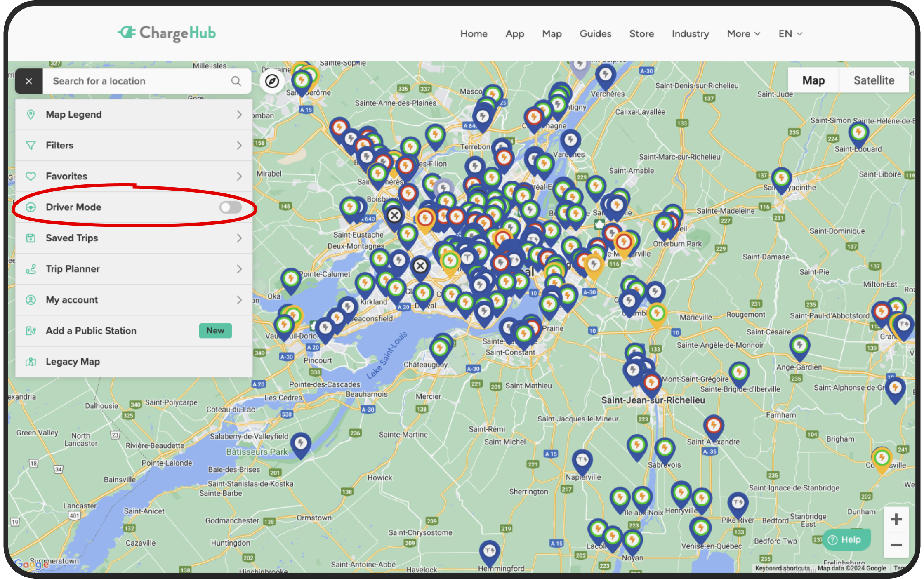The height and width of the screenshot is (579, 924).
Task: Select the Legacy Map icon
Action: (x=31, y=362)
